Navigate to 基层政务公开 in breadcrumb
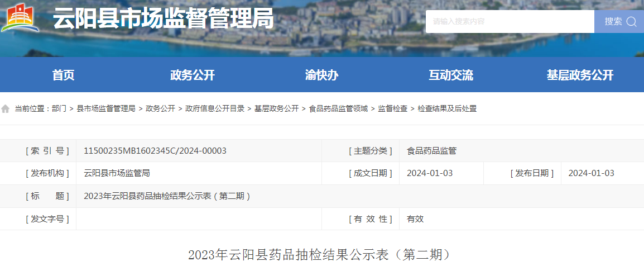Screen dimensions: 644x266 click(x=276, y=109)
